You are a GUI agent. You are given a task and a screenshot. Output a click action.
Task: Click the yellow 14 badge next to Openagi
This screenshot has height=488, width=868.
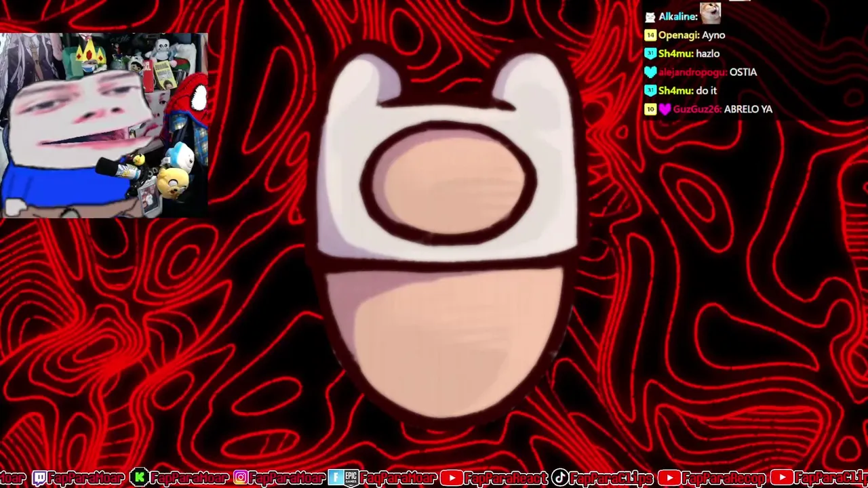coord(650,35)
